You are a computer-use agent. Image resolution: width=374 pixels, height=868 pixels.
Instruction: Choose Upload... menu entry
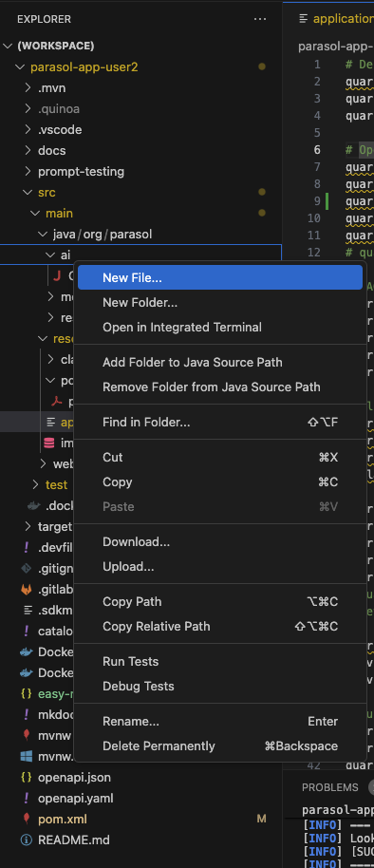tap(220, 566)
